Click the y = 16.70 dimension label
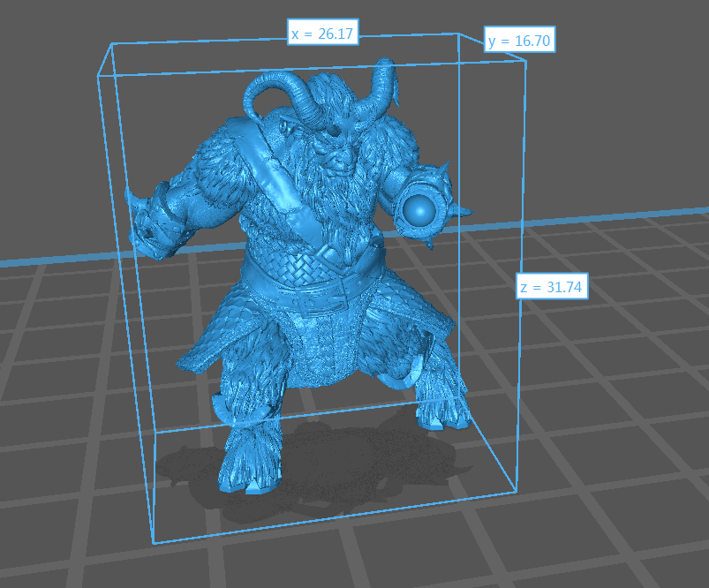This screenshot has width=709, height=588. 520,41
